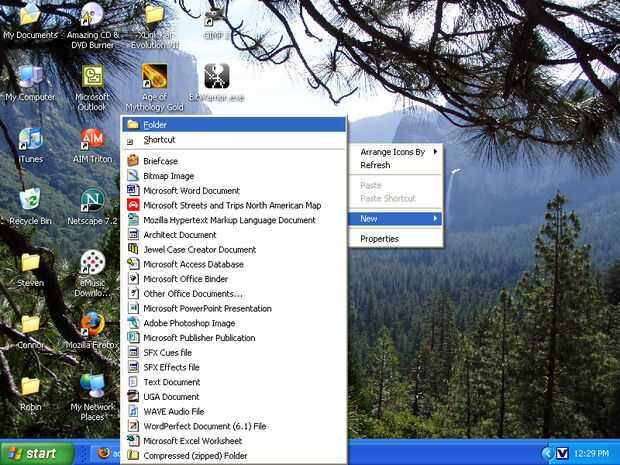The width and height of the screenshot is (620, 465).
Task: Click the Firefox taskbar button
Action: 105,454
